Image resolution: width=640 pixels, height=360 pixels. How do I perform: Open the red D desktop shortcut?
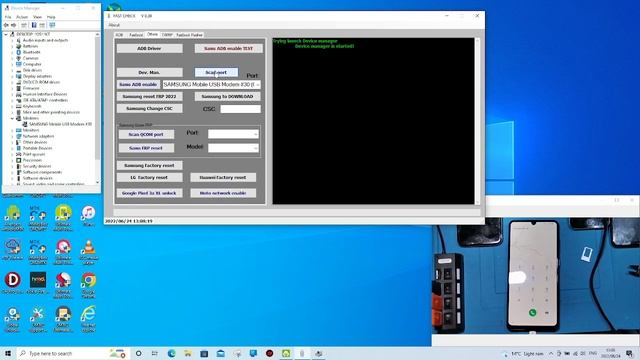13,282
